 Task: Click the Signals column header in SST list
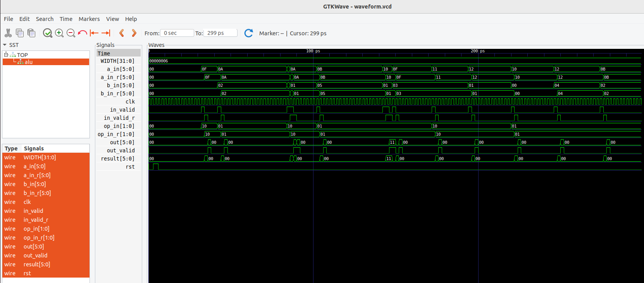(34, 148)
